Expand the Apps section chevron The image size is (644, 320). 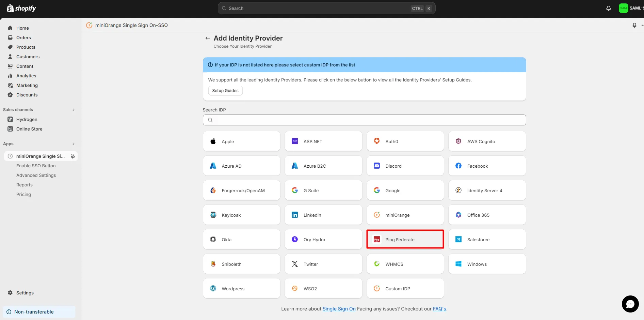click(74, 144)
